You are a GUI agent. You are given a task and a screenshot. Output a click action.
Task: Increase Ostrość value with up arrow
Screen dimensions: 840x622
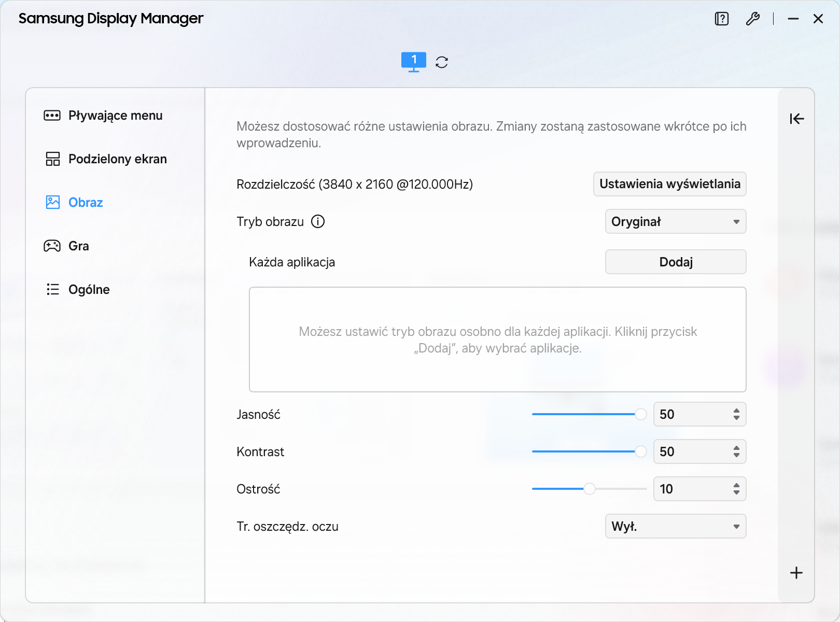pos(736,485)
